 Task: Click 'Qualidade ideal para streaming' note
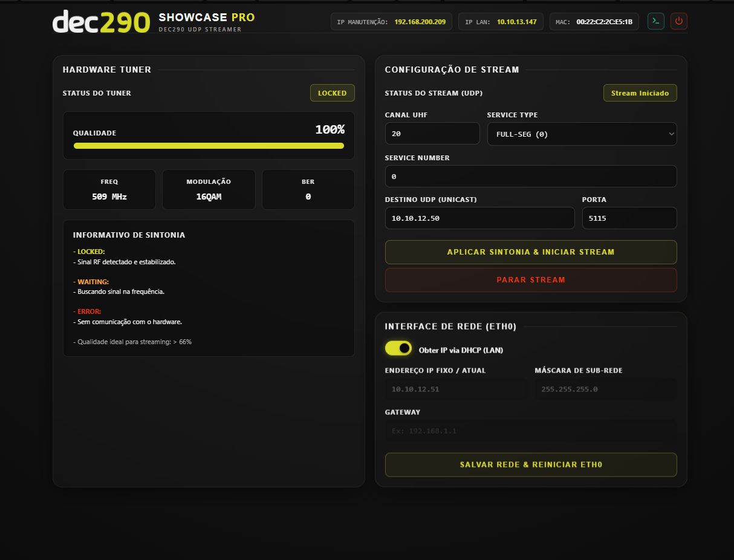pos(132,342)
